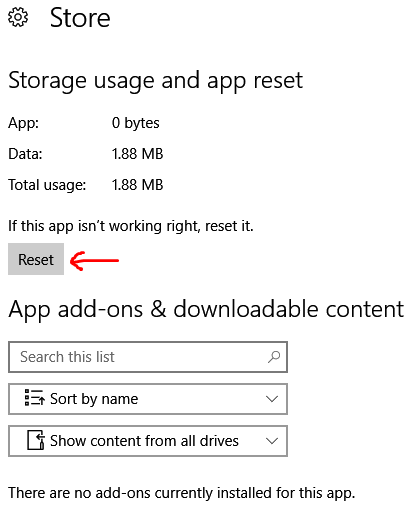Click the 'If this app isn't working right' text

(131, 226)
